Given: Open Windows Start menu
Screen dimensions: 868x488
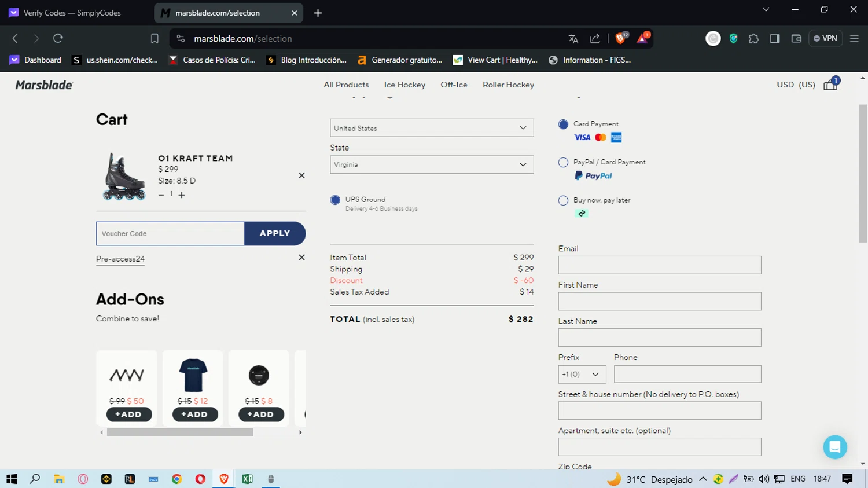Looking at the screenshot, I should pos(12,479).
